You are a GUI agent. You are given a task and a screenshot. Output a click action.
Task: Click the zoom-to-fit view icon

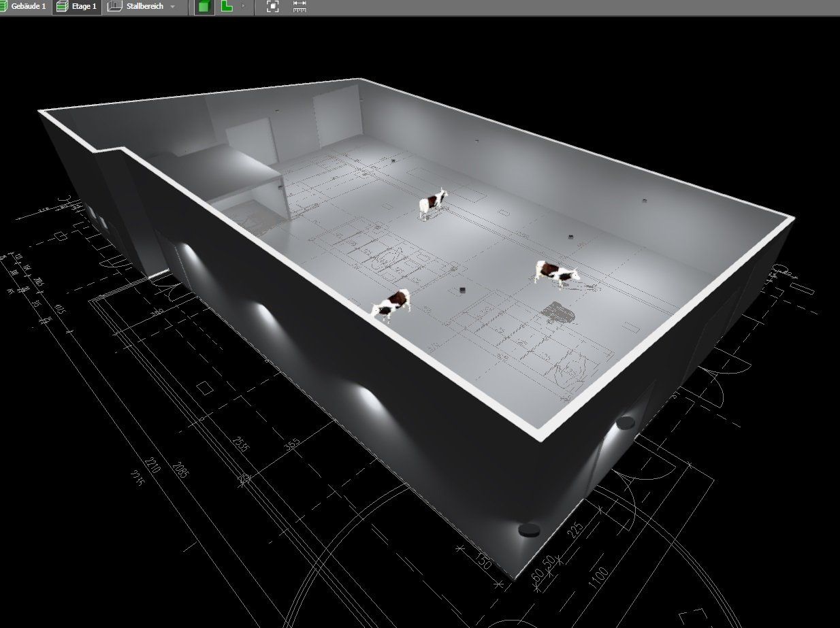coord(273,7)
